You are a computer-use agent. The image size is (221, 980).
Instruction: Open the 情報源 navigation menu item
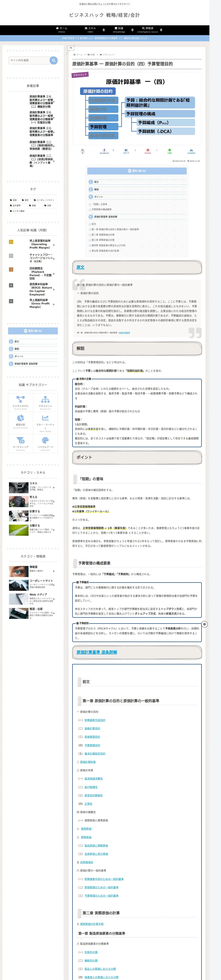[148, 30]
